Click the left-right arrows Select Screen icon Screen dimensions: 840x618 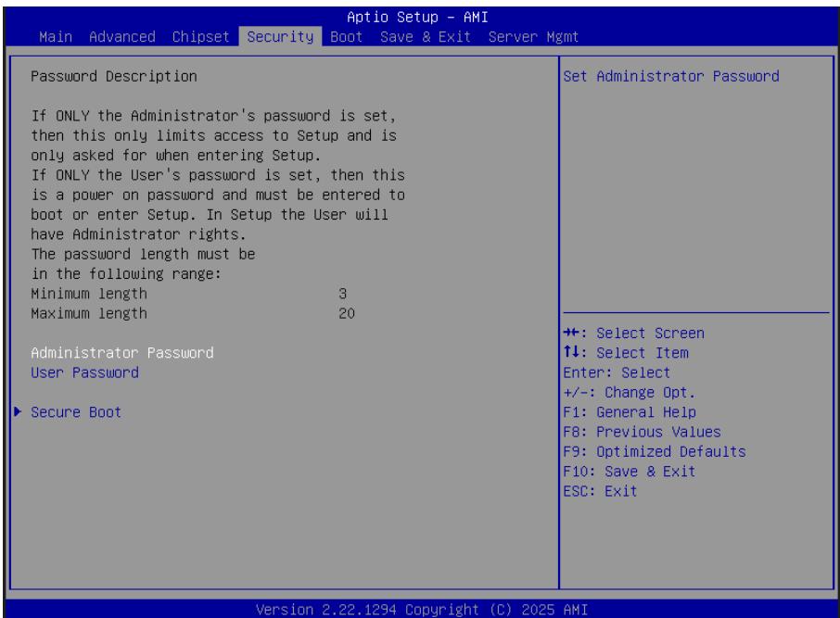pos(571,333)
